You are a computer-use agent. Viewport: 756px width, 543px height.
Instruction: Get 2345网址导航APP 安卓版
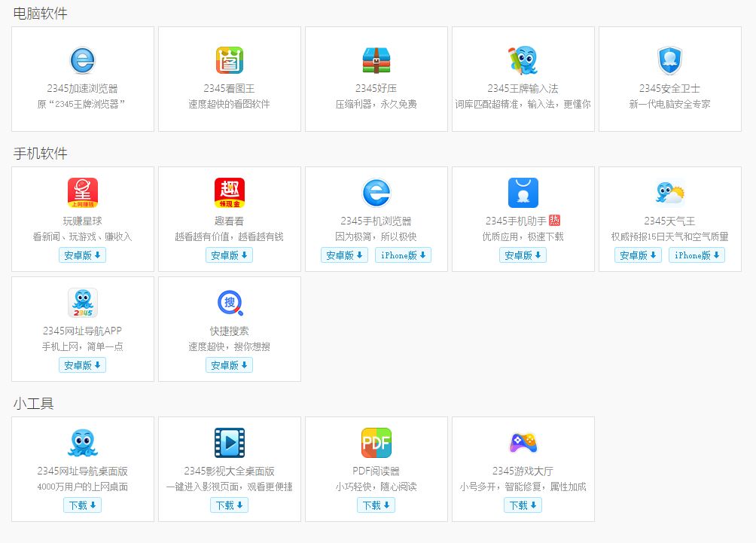pyautogui.click(x=82, y=365)
